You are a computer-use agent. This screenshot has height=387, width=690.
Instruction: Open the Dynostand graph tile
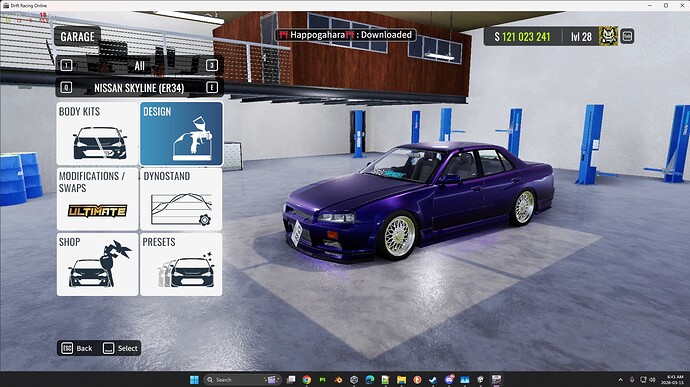pos(181,199)
